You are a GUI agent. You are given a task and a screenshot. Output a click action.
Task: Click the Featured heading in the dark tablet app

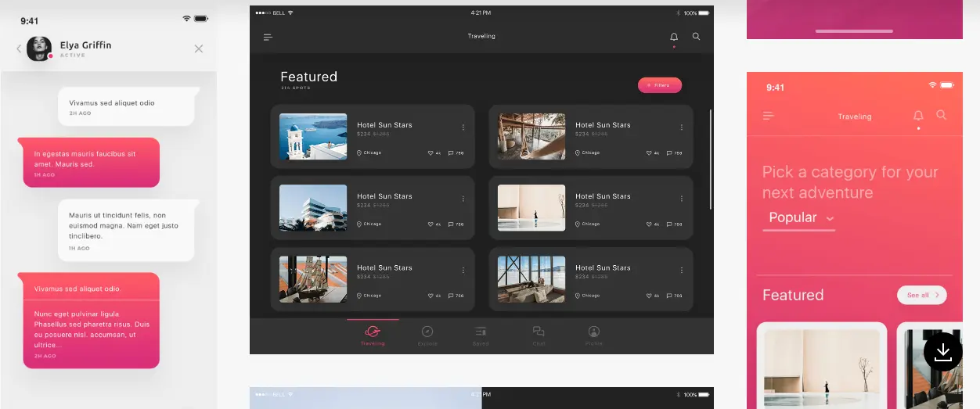click(309, 77)
